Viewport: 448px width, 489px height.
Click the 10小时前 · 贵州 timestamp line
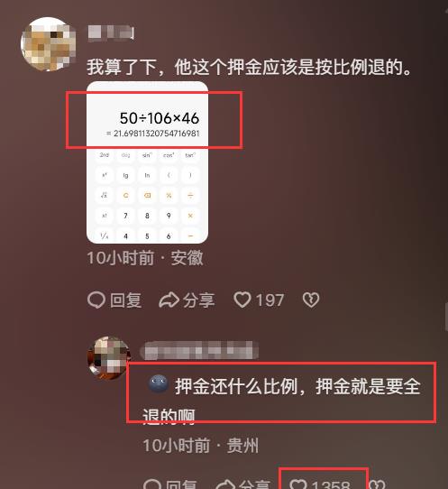pos(201,446)
